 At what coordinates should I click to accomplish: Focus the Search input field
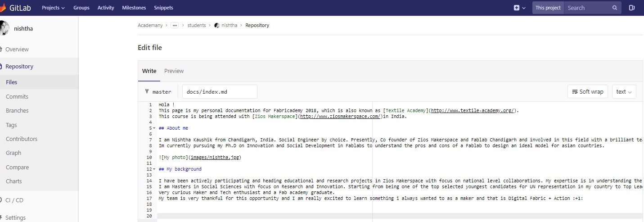(587, 8)
